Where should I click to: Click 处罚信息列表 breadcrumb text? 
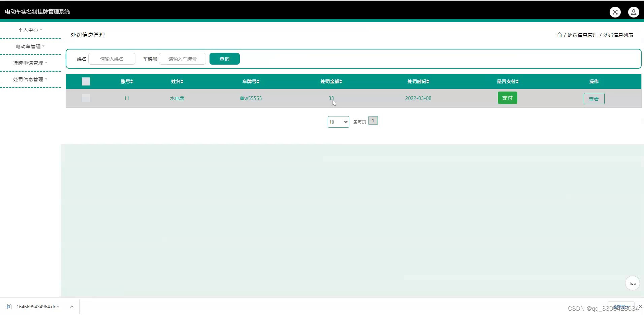[x=618, y=35]
